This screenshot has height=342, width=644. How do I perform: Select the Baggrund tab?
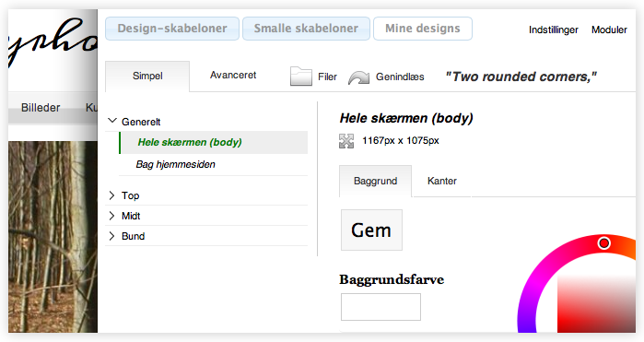pyautogui.click(x=375, y=181)
